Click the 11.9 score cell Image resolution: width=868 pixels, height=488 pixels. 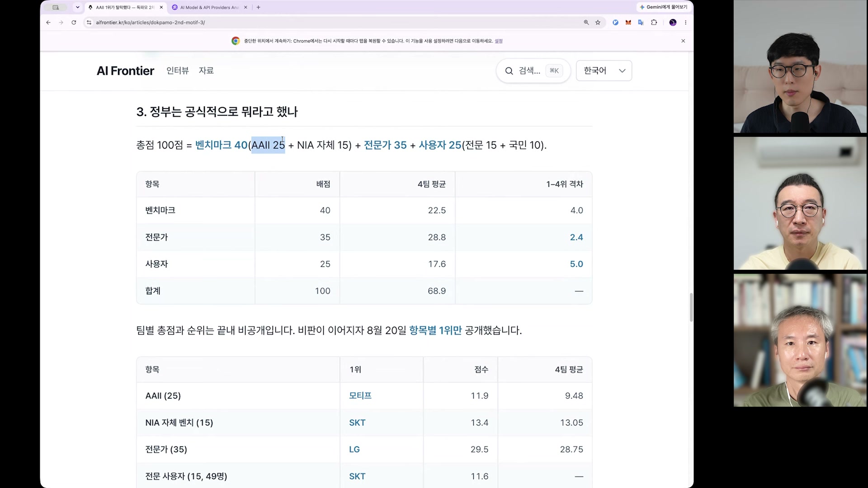click(479, 396)
